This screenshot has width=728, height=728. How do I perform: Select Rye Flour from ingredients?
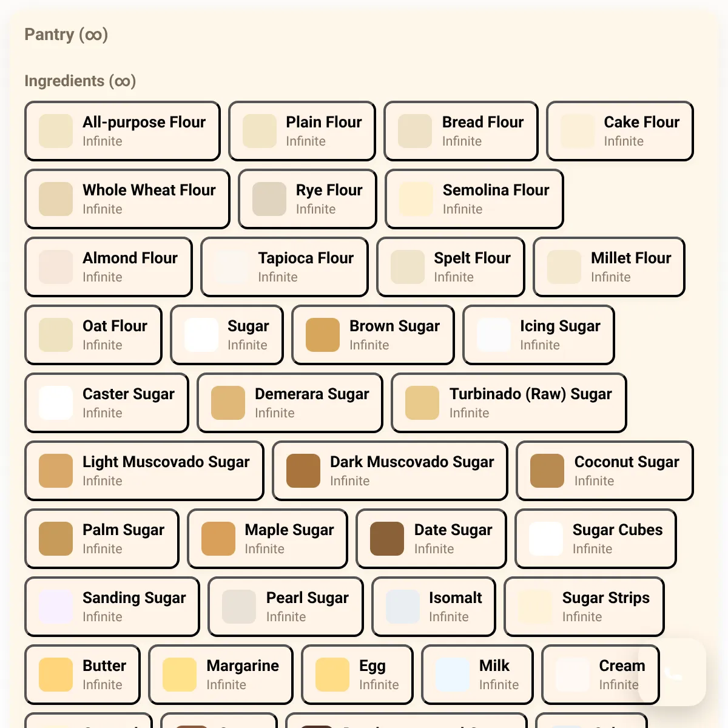[x=308, y=199]
